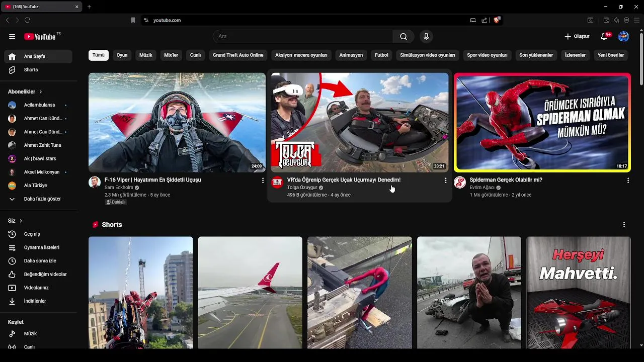Select the Mix'ler filter chip
644x362 pixels.
(171, 55)
